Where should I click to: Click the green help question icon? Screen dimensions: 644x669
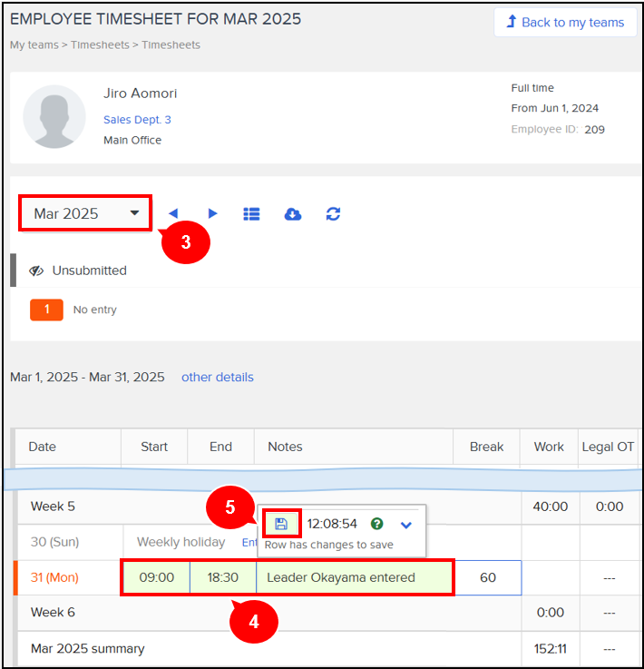[376, 524]
